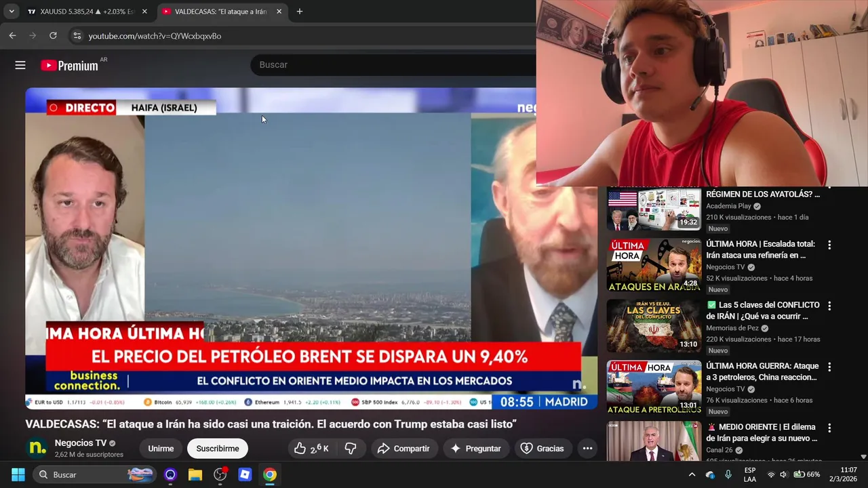Open options for 'MEDIO ORIENTE' video
This screenshot has height=488, width=868.
[829, 428]
